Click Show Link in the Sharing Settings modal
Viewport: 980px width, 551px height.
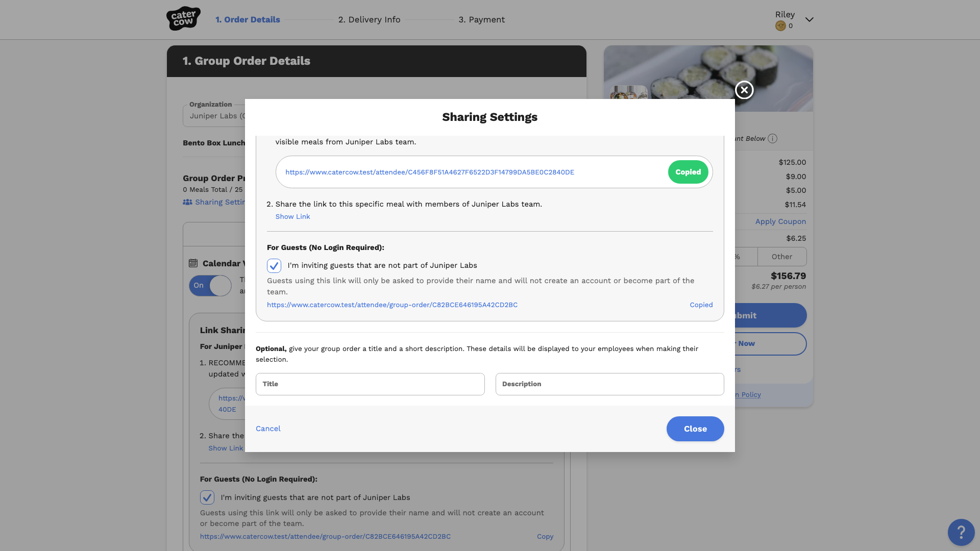coord(292,216)
